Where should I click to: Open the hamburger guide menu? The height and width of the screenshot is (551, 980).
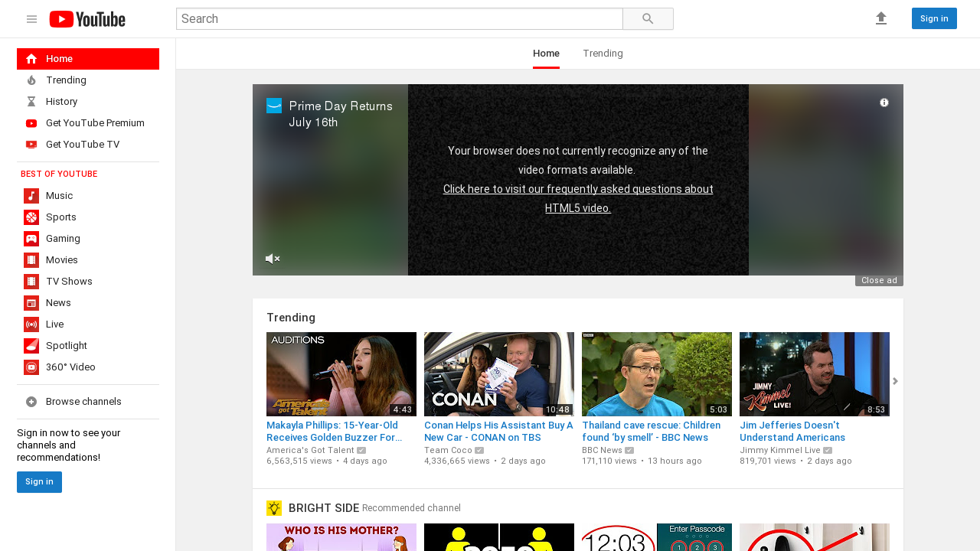(x=31, y=19)
